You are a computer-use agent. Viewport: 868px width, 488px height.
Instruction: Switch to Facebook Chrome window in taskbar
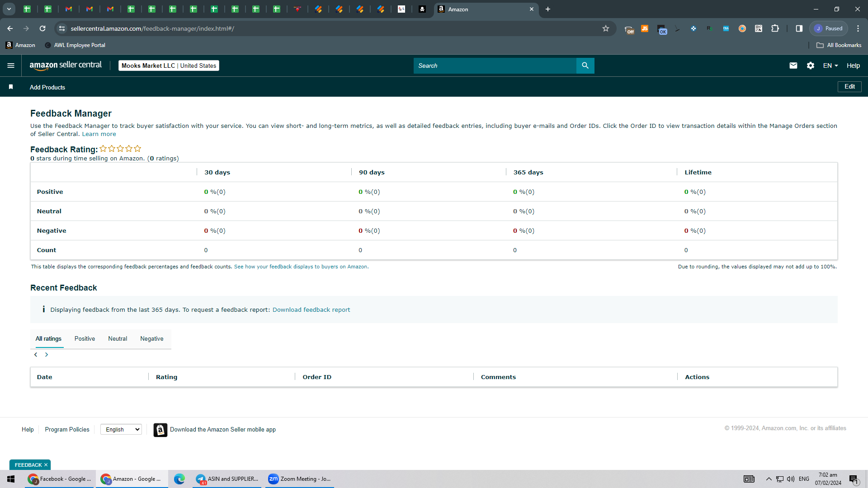[60, 479]
